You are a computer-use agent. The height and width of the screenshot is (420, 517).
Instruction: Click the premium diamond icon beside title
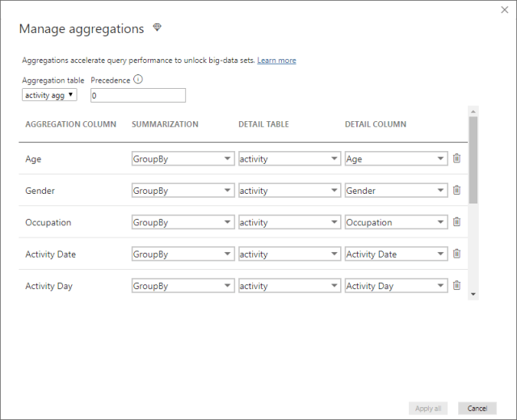(158, 28)
